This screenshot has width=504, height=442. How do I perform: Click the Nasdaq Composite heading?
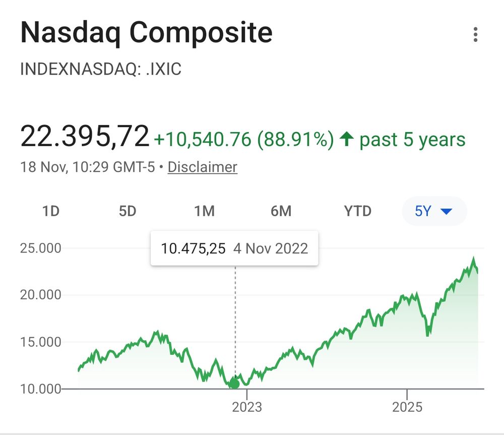click(x=146, y=33)
